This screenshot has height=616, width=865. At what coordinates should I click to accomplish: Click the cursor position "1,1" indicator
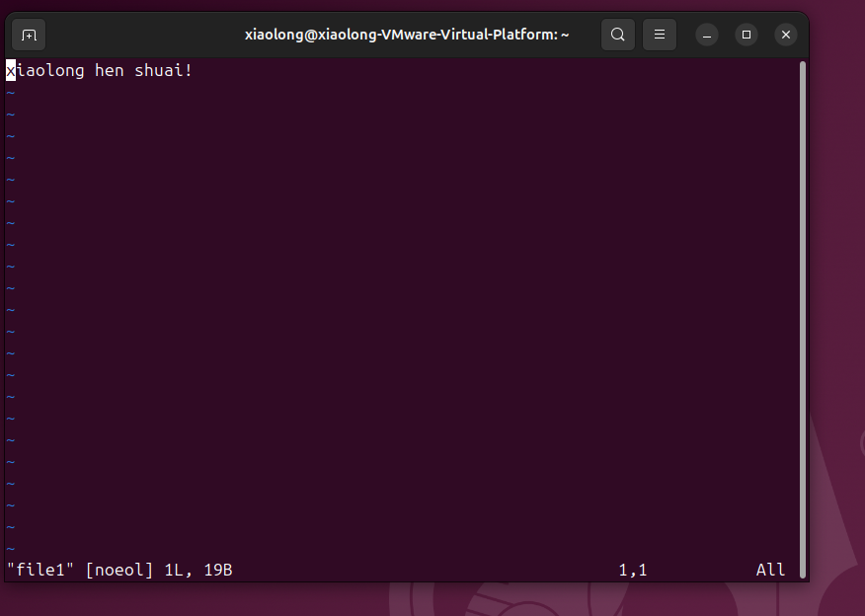pos(633,570)
